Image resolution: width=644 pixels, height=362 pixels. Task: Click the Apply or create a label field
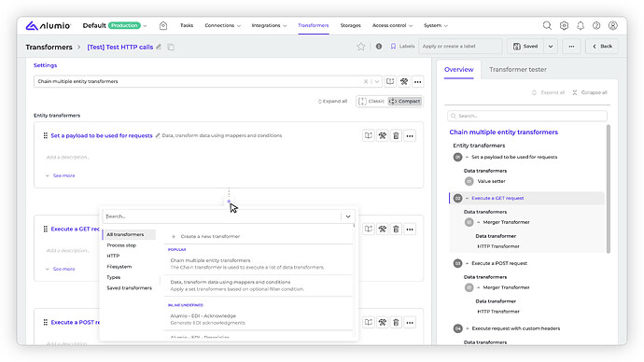click(x=460, y=47)
